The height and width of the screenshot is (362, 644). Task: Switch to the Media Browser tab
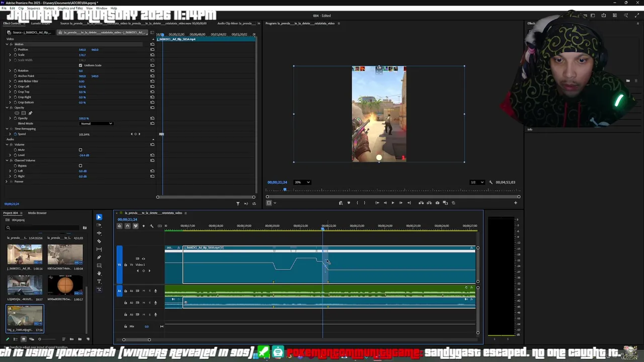(37, 213)
